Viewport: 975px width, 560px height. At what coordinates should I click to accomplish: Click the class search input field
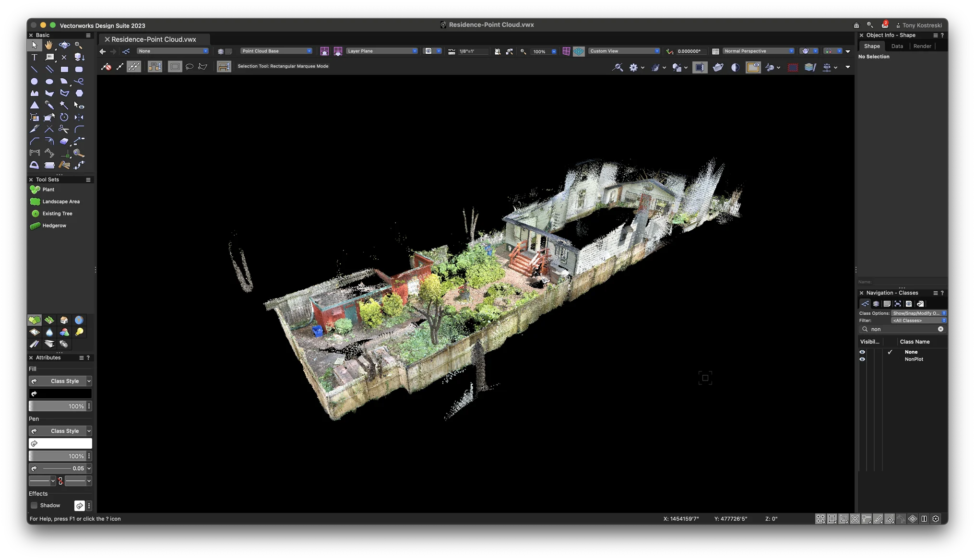pos(902,329)
